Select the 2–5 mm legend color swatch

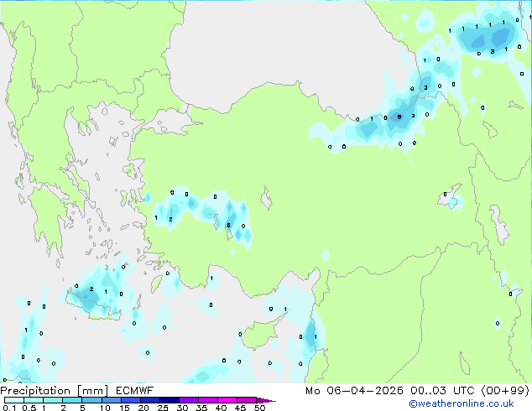pos(72,400)
